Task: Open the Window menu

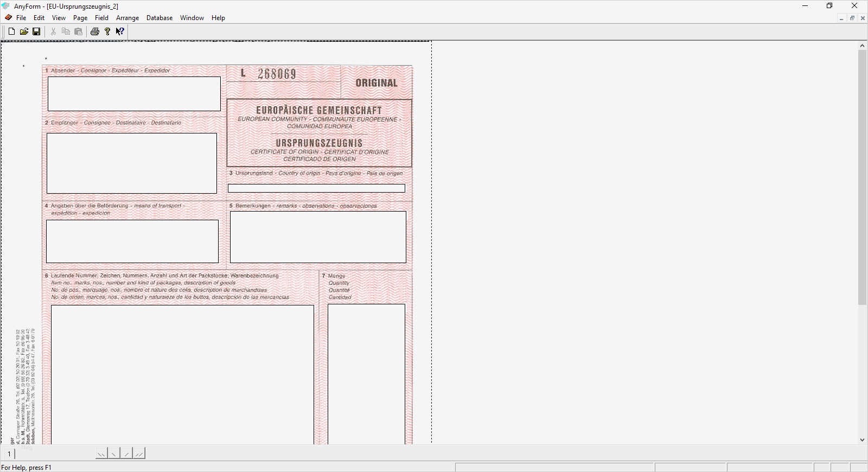Action: click(x=192, y=18)
